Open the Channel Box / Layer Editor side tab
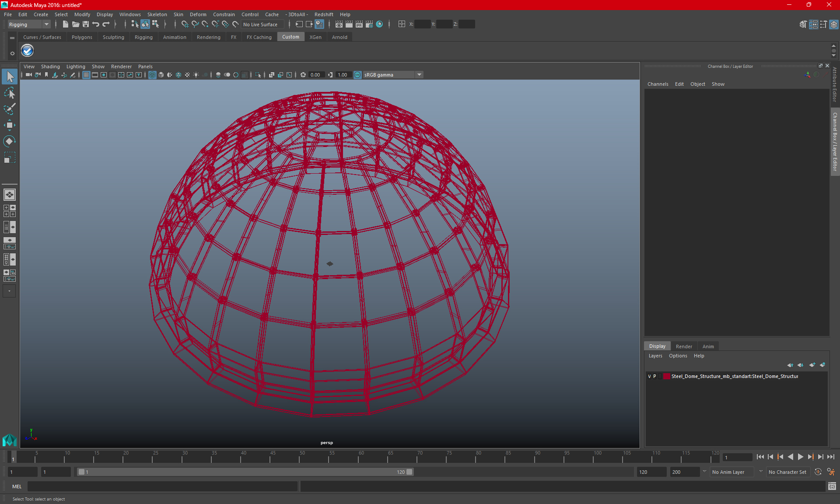Screen dimensions: 840x504 coord(835,142)
